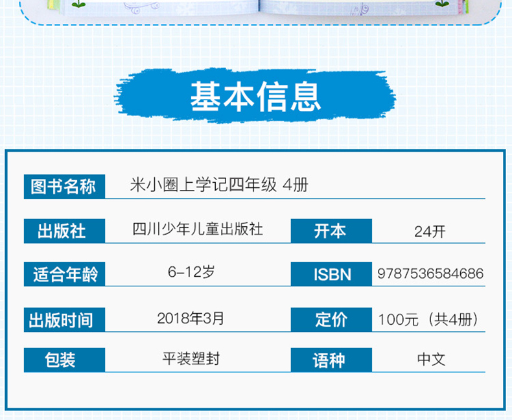Select the packaging value 平装塑封

pos(191,358)
